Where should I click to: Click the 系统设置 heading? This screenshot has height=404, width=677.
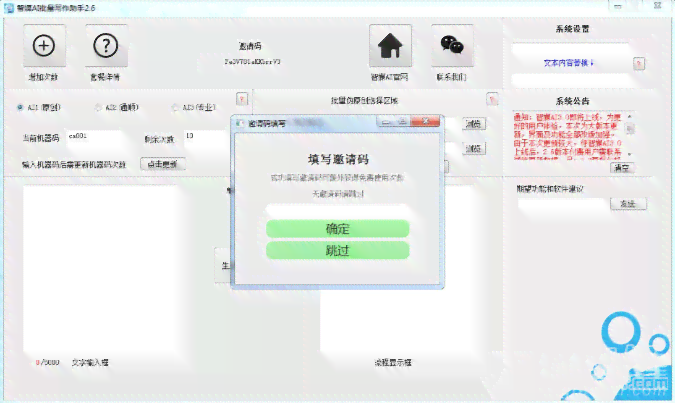(x=573, y=29)
